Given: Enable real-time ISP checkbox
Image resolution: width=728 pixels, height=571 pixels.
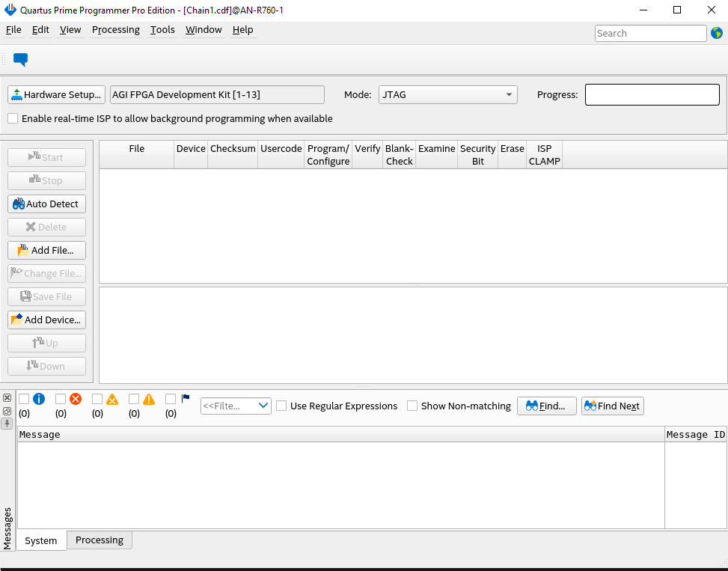Looking at the screenshot, I should [13, 118].
